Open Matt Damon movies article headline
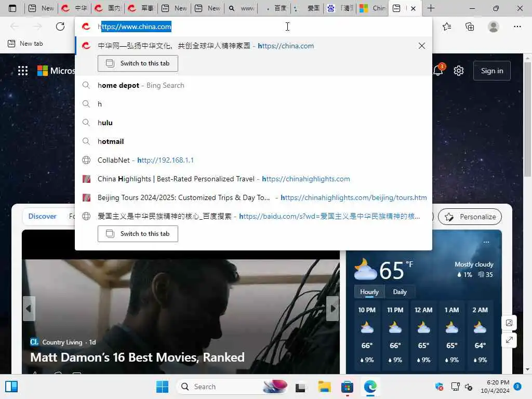Image resolution: width=532 pixels, height=399 pixels. click(x=137, y=357)
